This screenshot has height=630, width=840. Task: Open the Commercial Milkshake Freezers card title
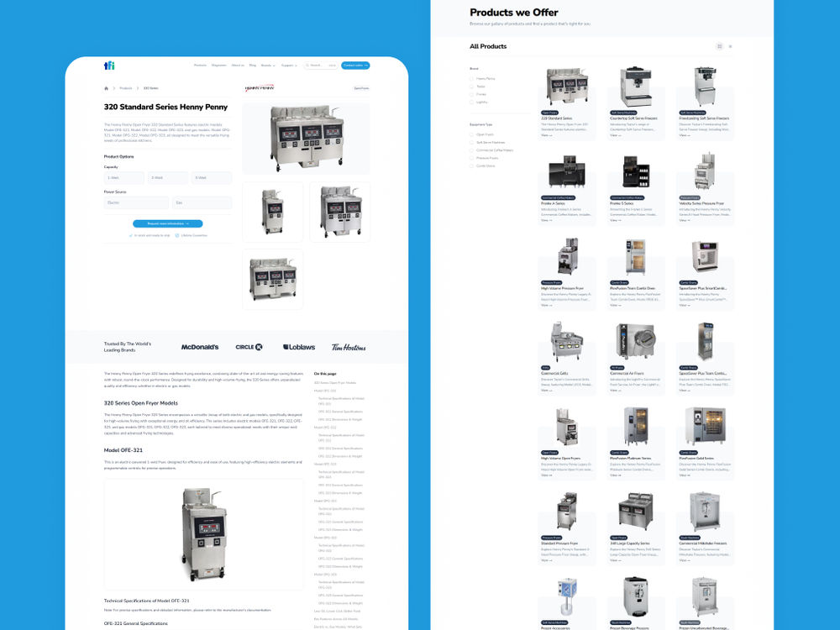(x=703, y=543)
